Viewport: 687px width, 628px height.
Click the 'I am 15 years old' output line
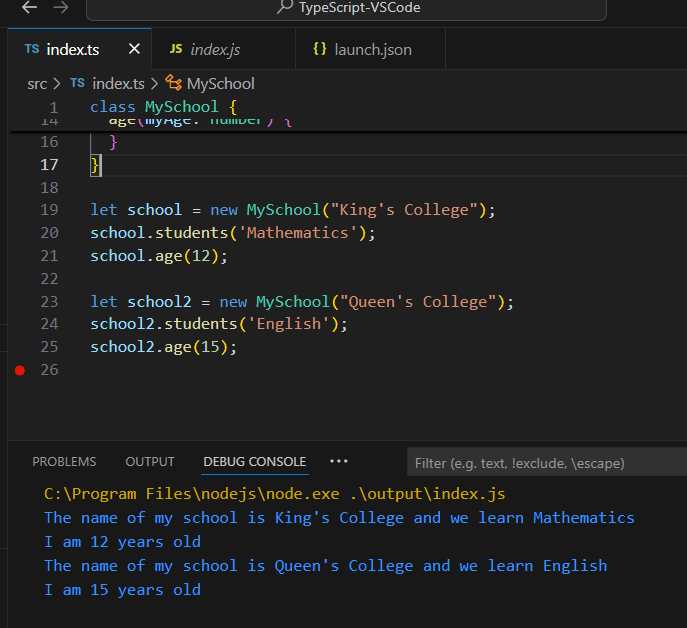[123, 590]
